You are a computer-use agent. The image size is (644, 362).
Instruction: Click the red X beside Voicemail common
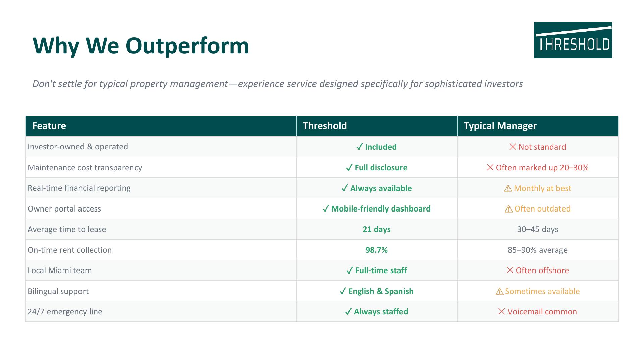pos(501,311)
